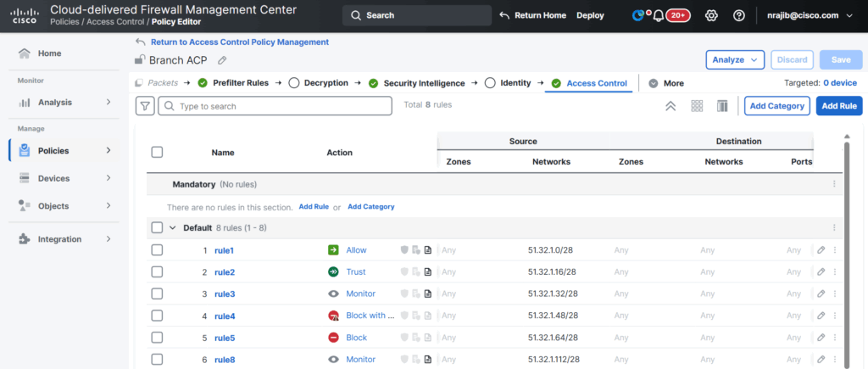This screenshot has height=369, width=868.
Task: Click the Deploy button
Action: [x=590, y=15]
